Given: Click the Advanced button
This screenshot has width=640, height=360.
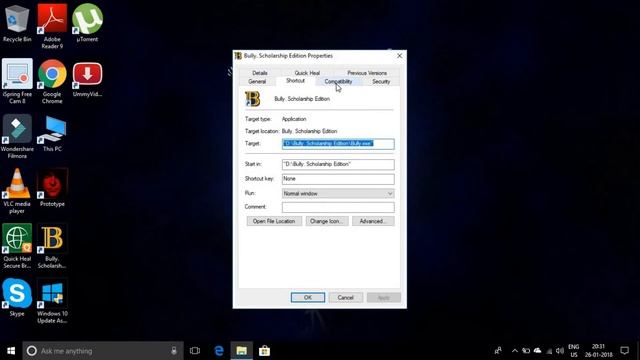Looking at the screenshot, I should point(373,221).
